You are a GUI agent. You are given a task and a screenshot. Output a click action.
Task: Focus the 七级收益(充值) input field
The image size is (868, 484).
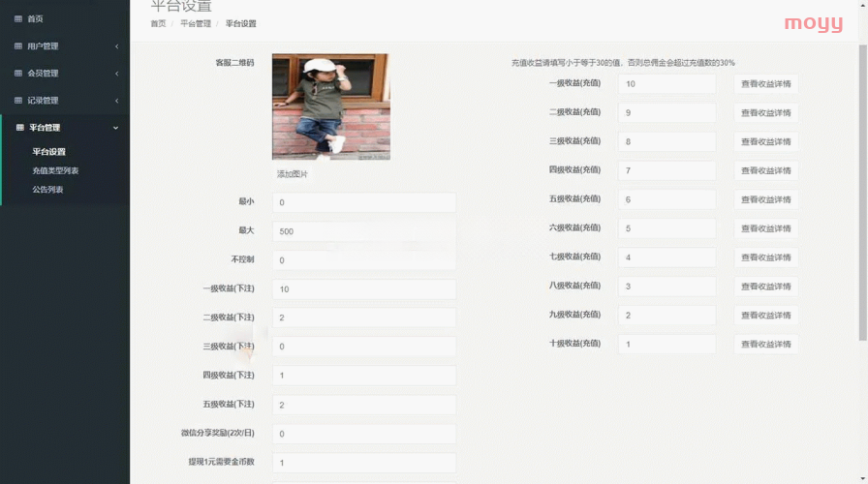coord(666,257)
